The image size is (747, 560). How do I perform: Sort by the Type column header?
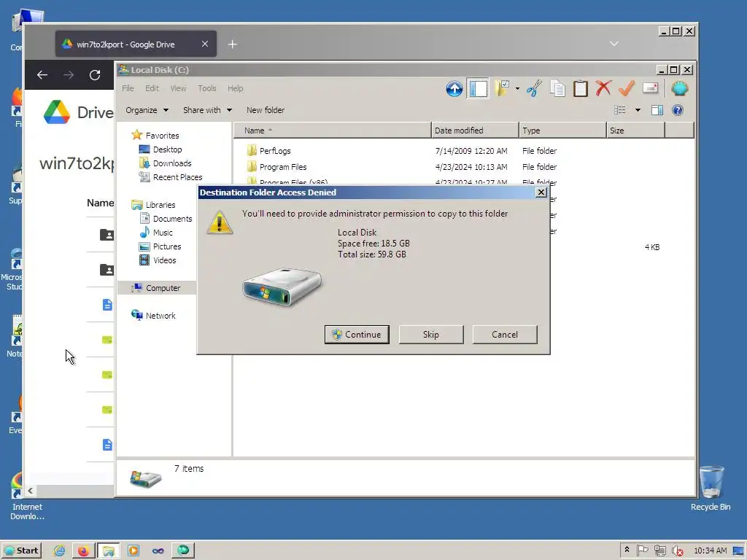[562, 130]
